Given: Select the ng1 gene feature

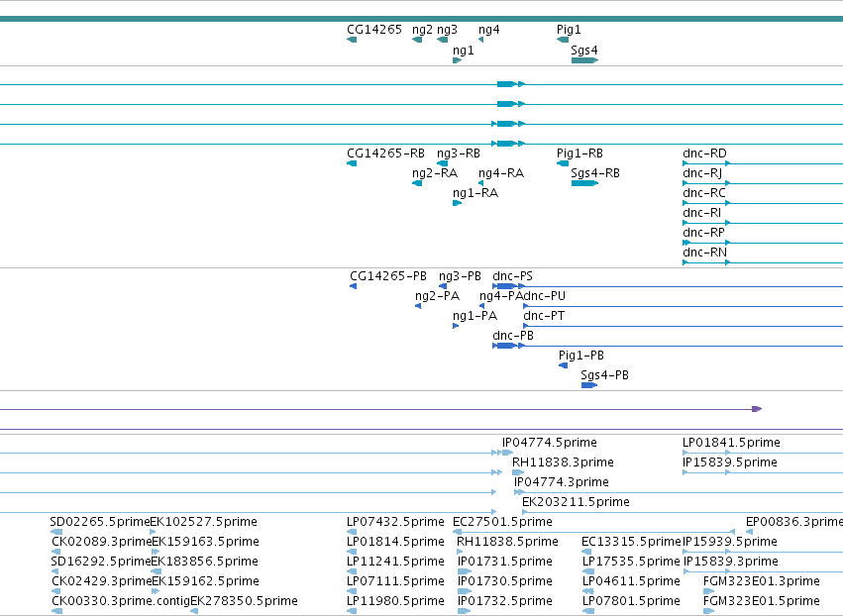Looking at the screenshot, I should coord(458,60).
